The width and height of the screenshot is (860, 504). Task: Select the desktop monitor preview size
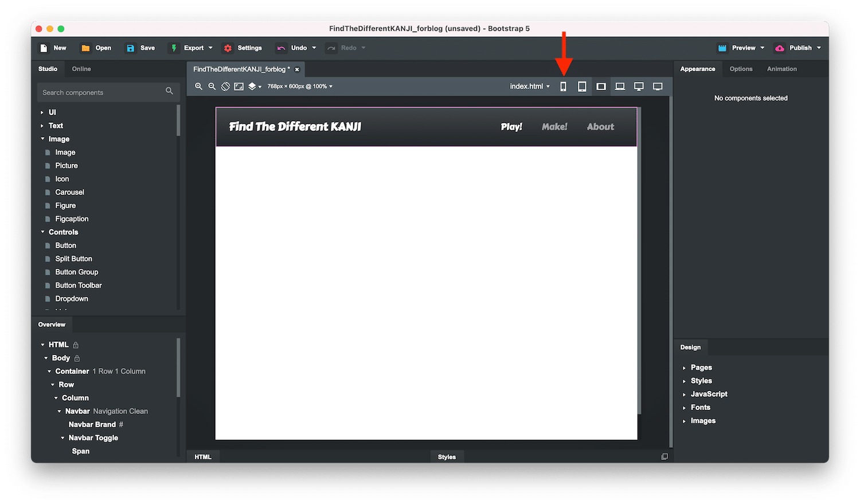pos(639,87)
